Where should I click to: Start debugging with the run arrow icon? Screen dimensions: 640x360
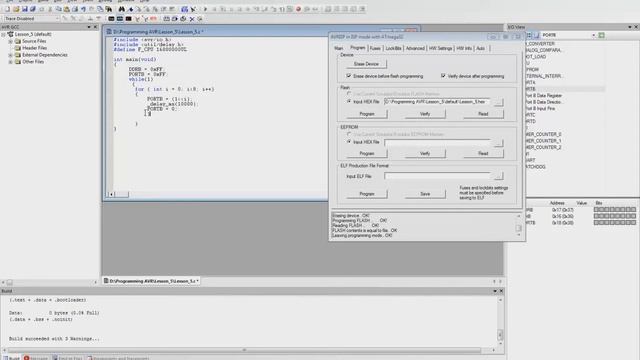click(205, 9)
